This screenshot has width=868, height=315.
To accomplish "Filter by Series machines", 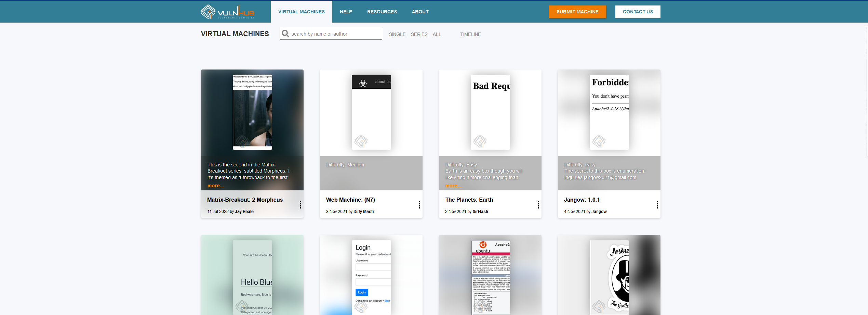I will (419, 34).
